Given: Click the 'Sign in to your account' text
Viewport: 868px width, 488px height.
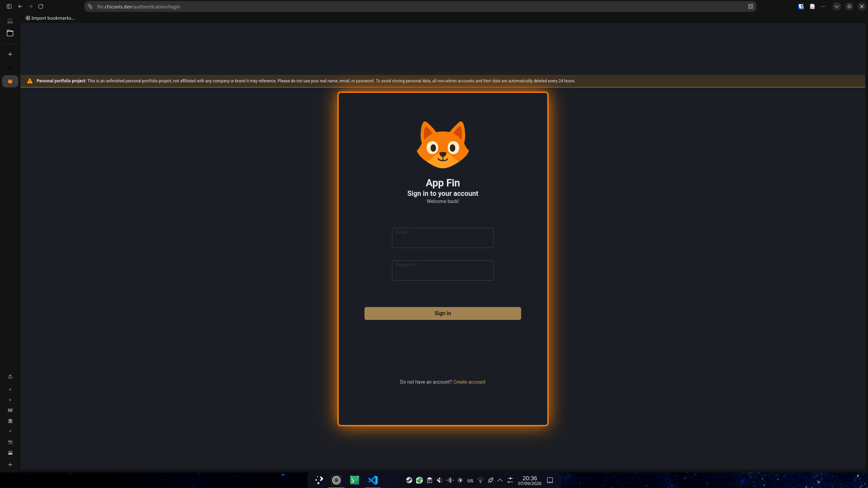Looking at the screenshot, I should click(x=442, y=194).
